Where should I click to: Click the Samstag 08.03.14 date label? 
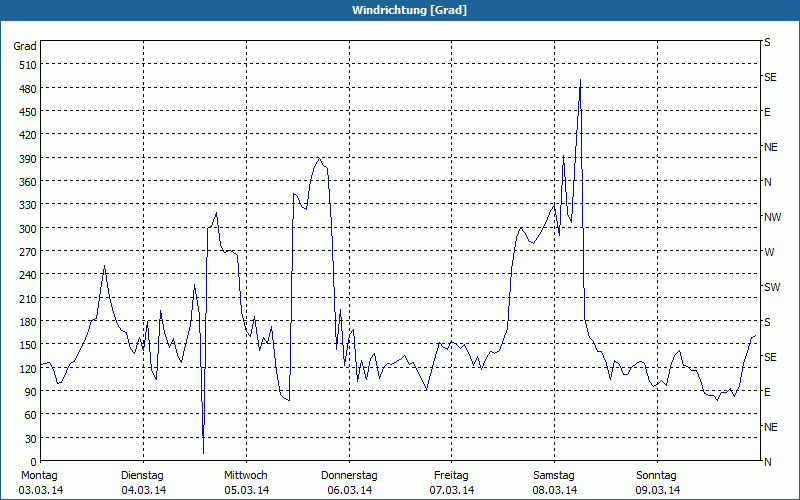tap(554, 482)
